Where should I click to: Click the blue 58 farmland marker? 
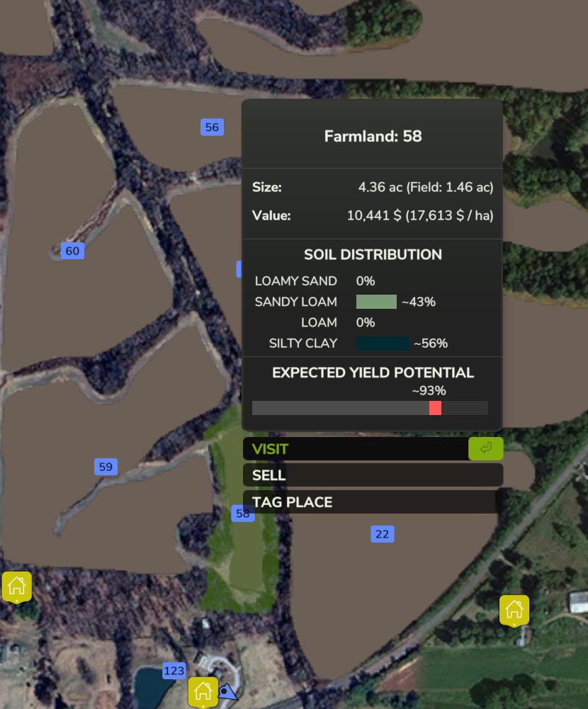(x=242, y=514)
